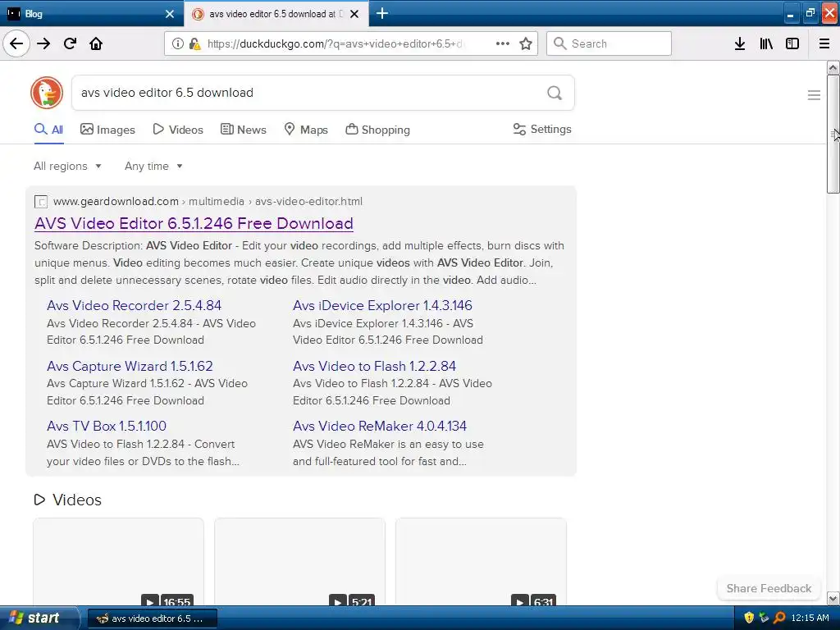Open AVS Video Editor 6.5.1.246 Free Download
840x630 pixels.
click(194, 223)
